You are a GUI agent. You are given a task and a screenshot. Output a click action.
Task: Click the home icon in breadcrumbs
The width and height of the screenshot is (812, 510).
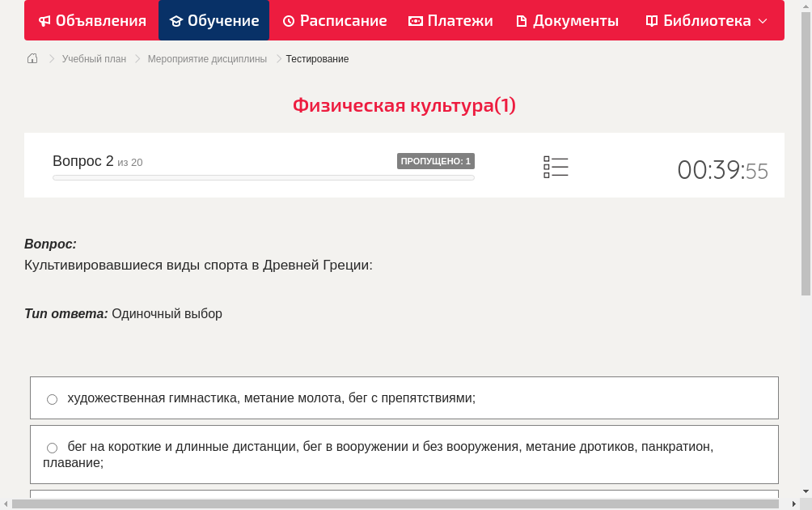(x=32, y=58)
